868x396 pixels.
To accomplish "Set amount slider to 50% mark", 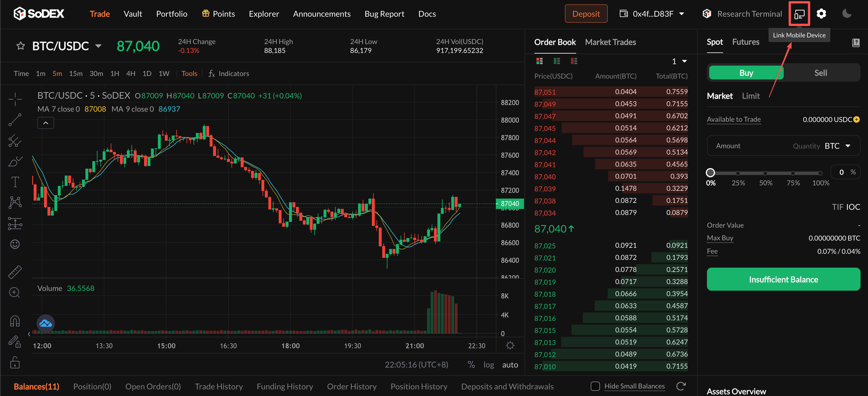I will pos(765,173).
